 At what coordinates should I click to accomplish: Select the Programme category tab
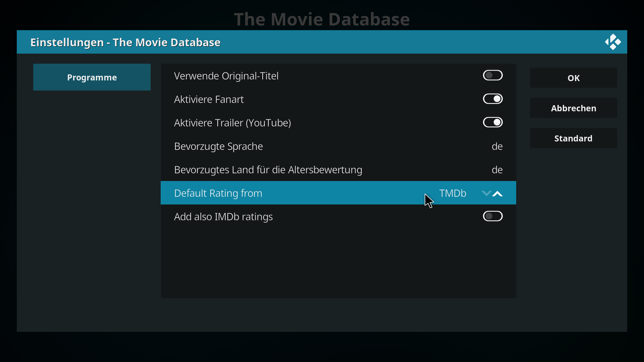(92, 77)
